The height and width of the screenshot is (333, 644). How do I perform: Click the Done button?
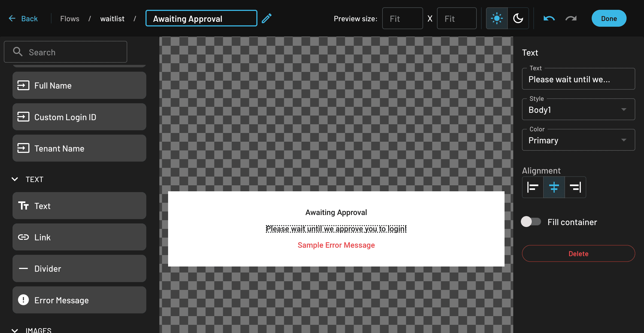[x=609, y=18]
